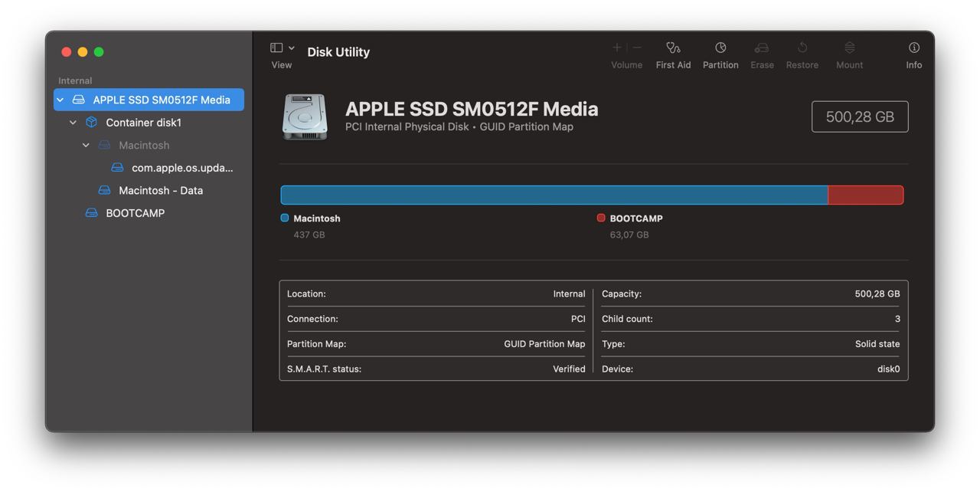Click the S.M.A.R.T. status Verified value
Viewport: 980px width, 492px height.
coord(569,369)
